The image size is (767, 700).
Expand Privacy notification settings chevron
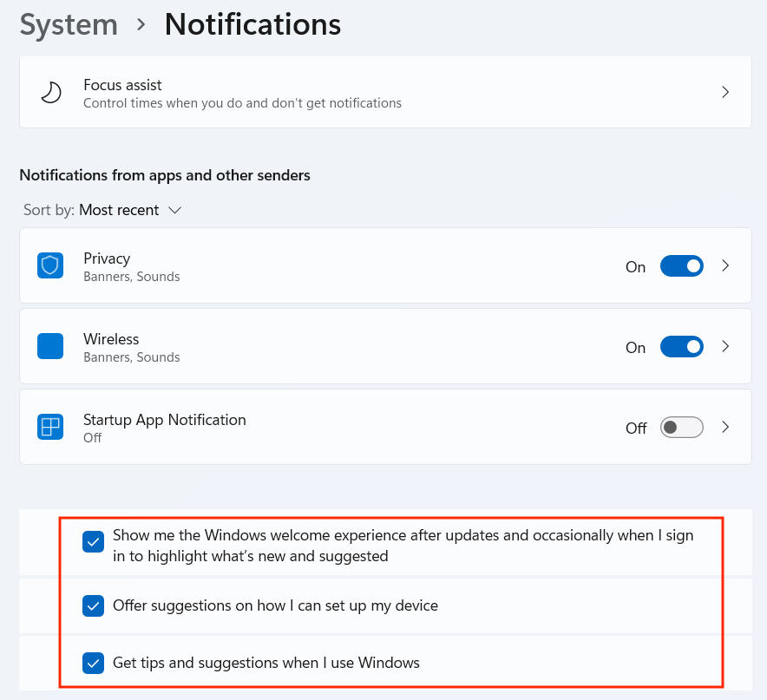(726, 266)
